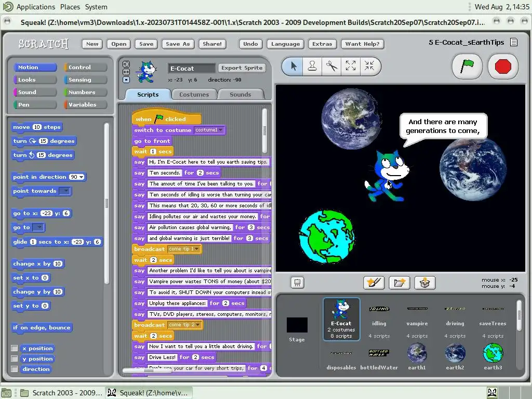The height and width of the screenshot is (399, 532).
Task: Click the choose sprite from folder icon
Action: point(400,283)
